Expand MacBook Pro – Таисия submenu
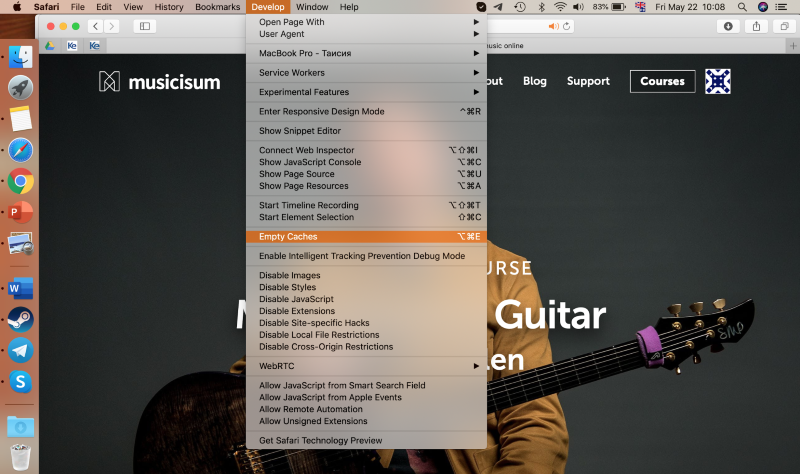This screenshot has width=800, height=474. coord(366,53)
